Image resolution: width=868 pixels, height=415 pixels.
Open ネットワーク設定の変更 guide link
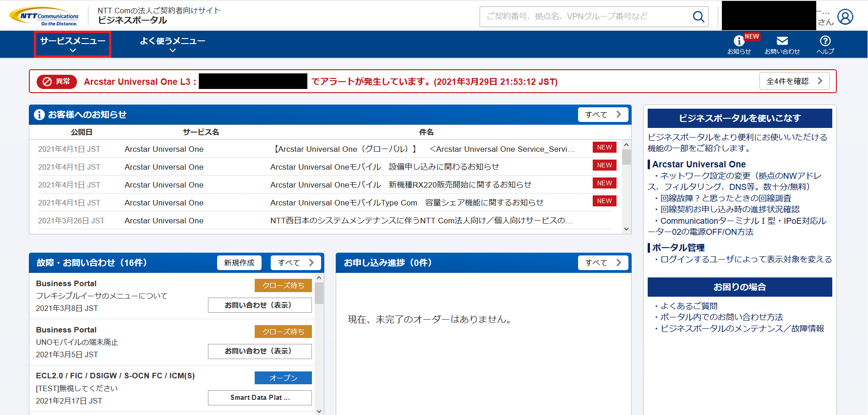point(735,182)
